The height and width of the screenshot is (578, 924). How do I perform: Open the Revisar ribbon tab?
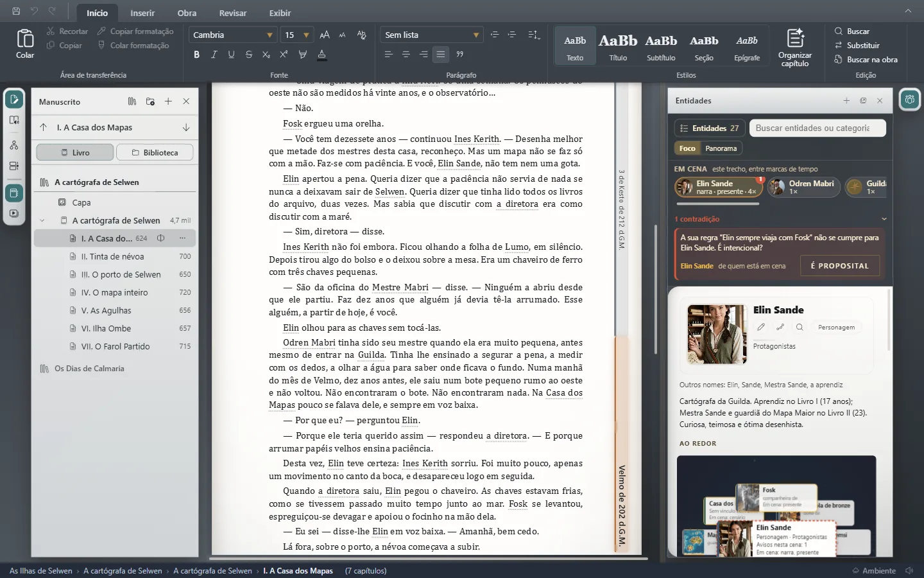[x=233, y=13]
